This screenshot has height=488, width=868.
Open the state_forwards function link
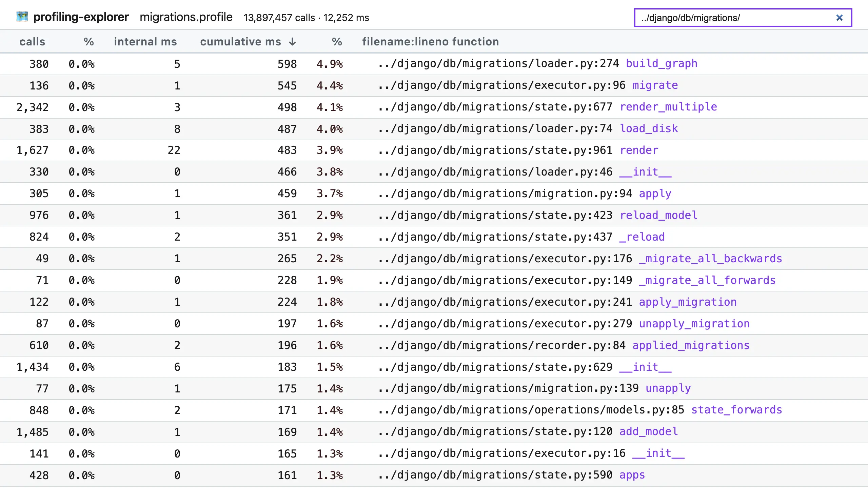[736, 410]
